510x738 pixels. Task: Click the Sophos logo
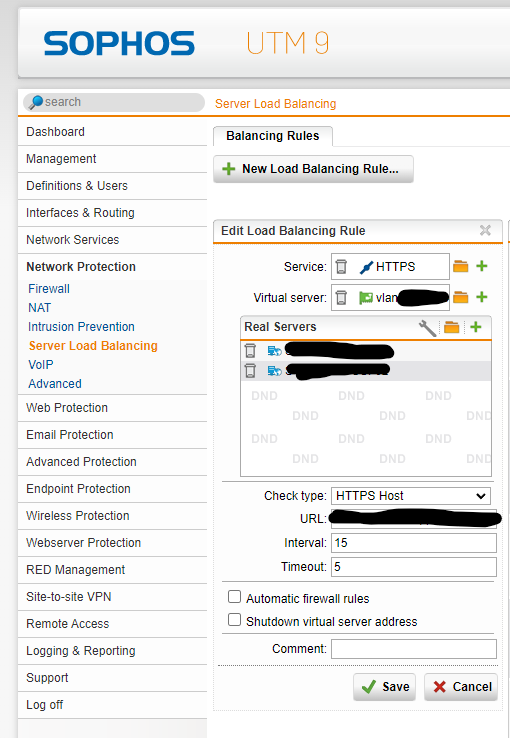[119, 43]
